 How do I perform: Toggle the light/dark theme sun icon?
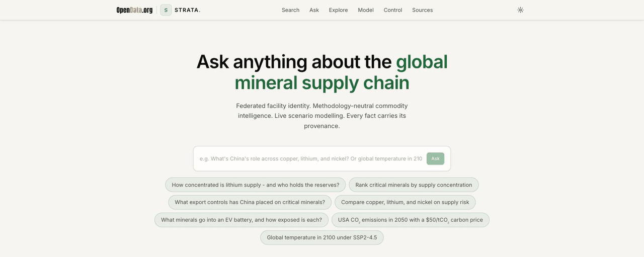coord(520,10)
